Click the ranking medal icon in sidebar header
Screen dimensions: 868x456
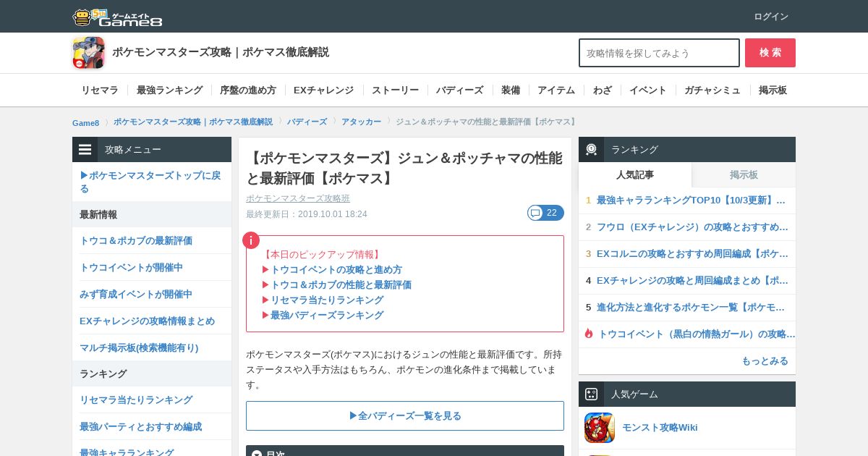point(591,149)
